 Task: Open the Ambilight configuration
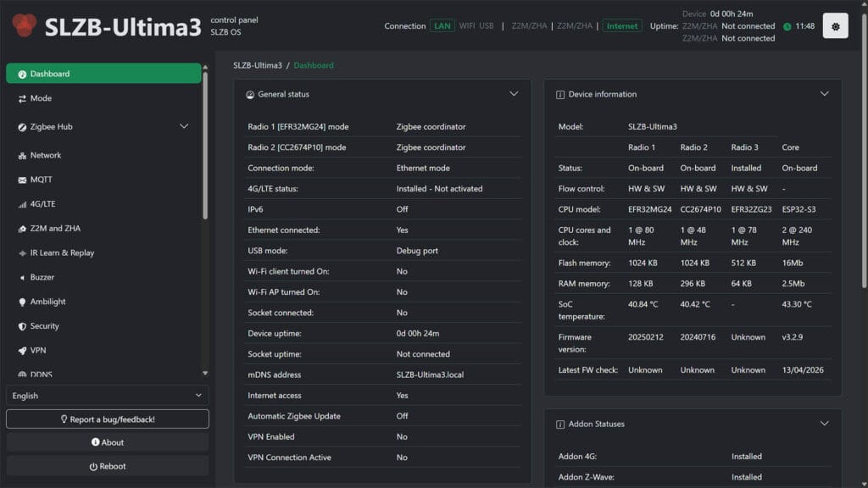coord(44,302)
